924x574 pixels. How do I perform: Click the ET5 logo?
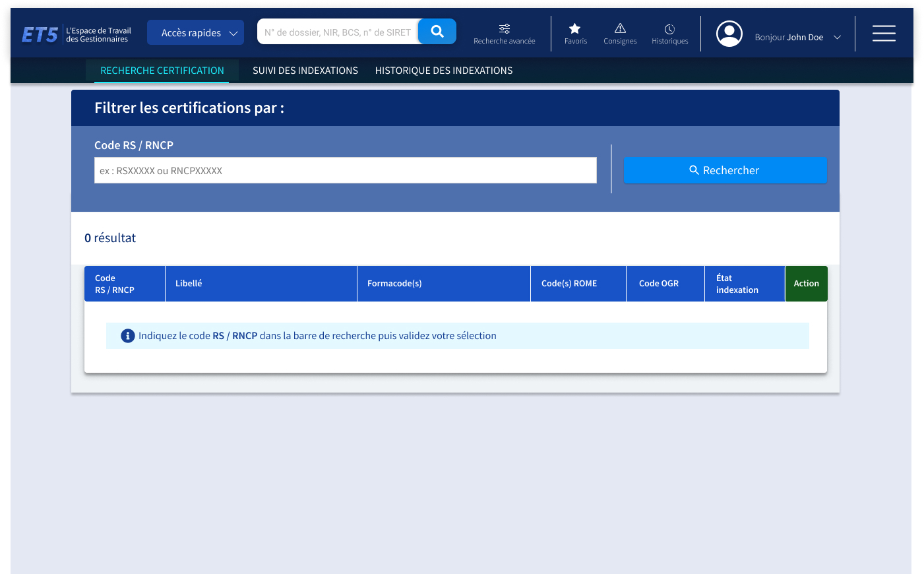pos(40,34)
